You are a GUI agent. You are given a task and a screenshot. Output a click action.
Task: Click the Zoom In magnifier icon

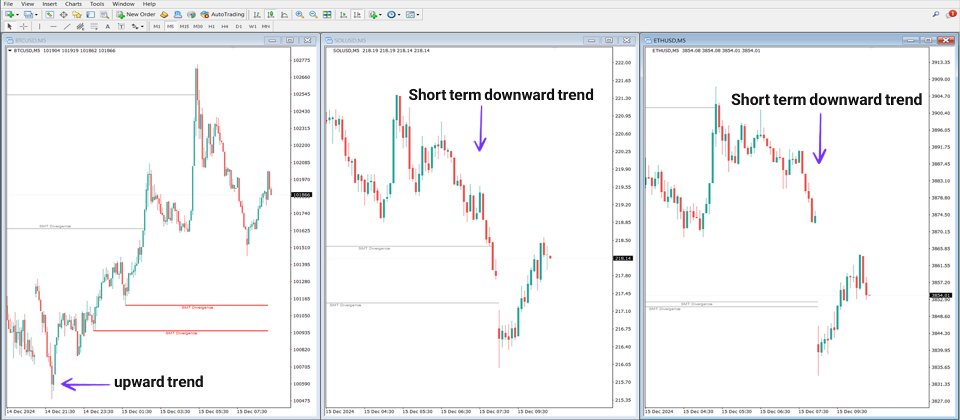pos(300,14)
